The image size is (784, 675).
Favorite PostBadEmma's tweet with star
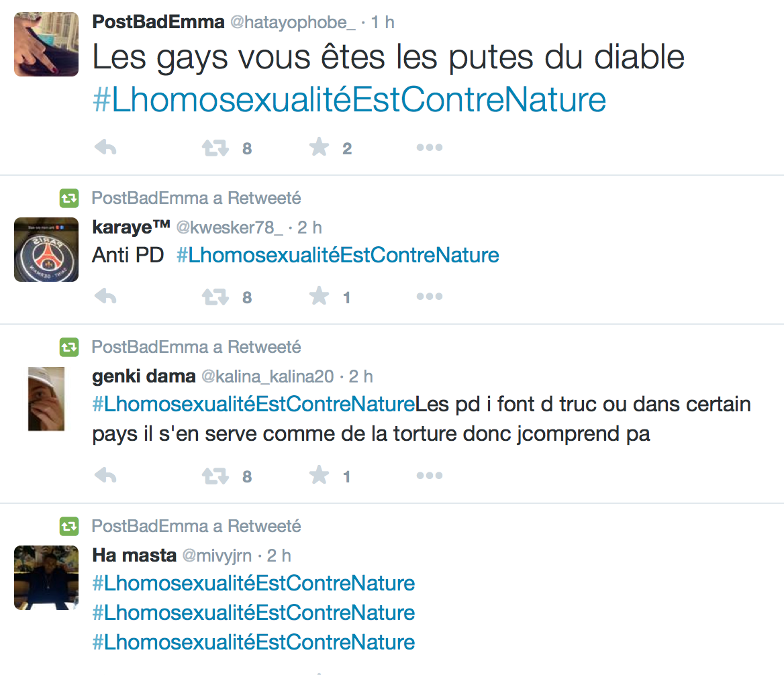point(319,148)
